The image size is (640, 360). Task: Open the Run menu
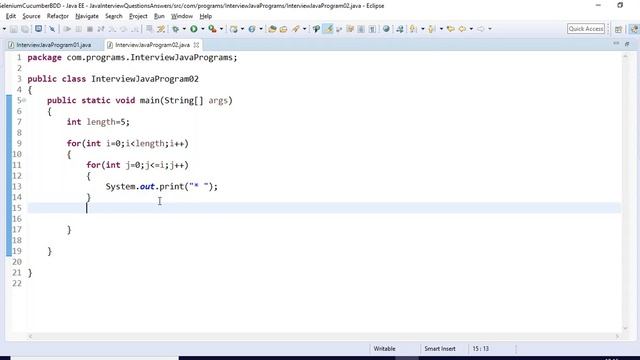click(159, 16)
